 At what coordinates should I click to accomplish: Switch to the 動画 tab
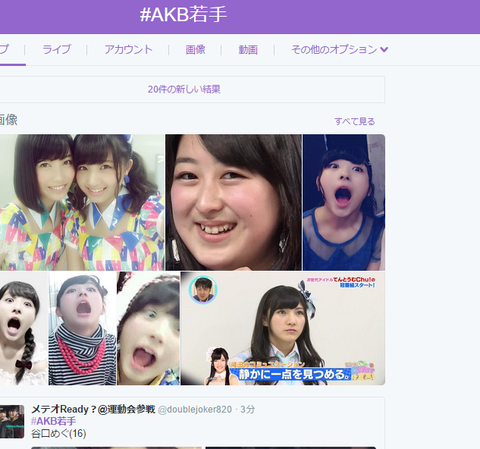click(248, 50)
